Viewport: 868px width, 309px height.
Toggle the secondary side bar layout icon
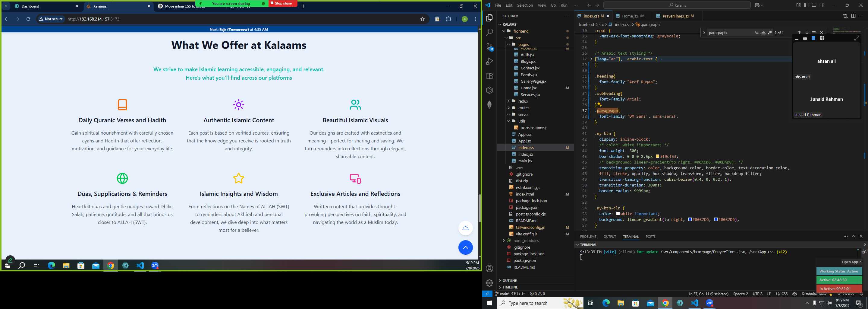coord(822,5)
